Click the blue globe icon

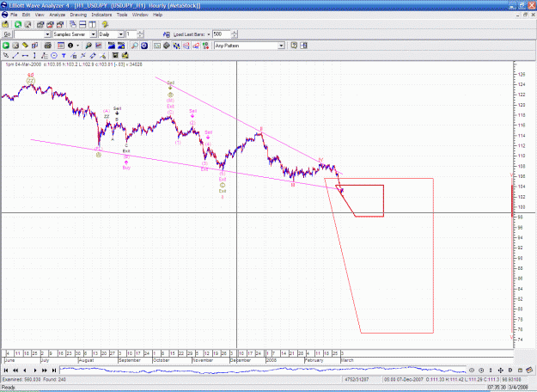click(144, 46)
